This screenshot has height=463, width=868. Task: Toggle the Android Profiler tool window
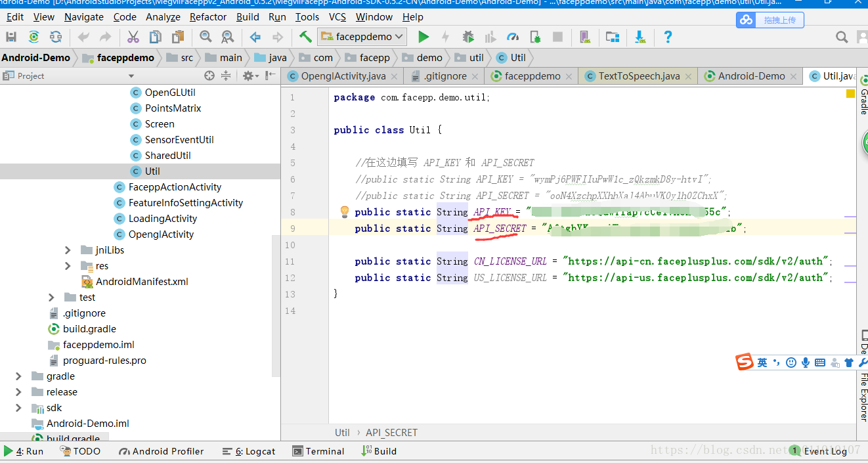(x=162, y=451)
